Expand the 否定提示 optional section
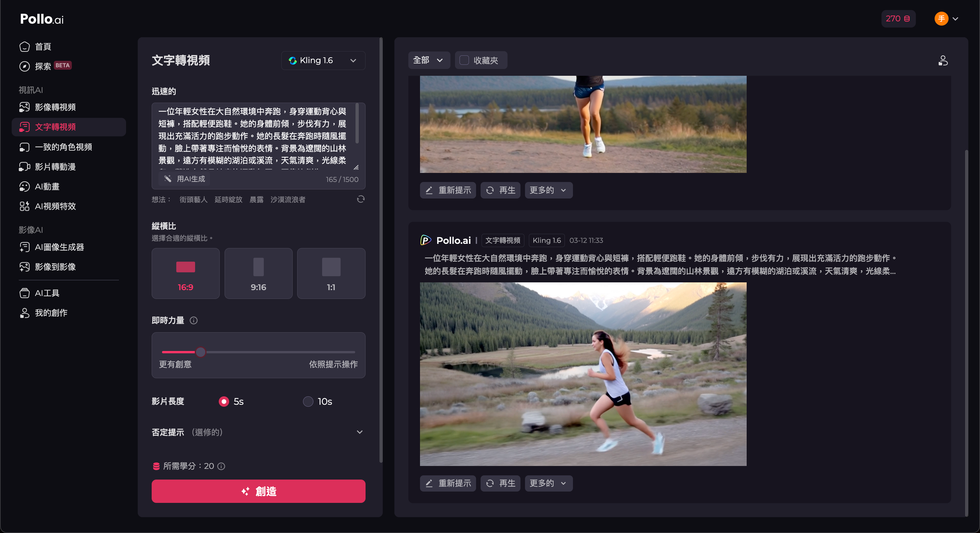This screenshot has height=533, width=980. click(359, 432)
